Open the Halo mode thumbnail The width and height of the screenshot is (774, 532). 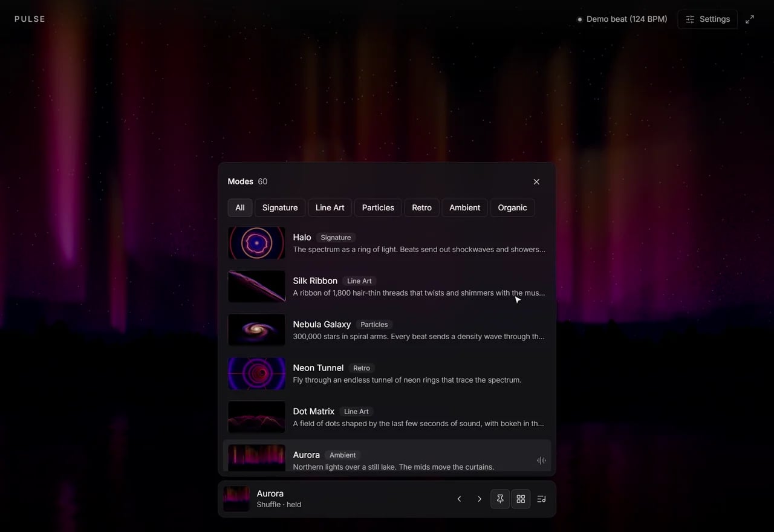(x=257, y=243)
